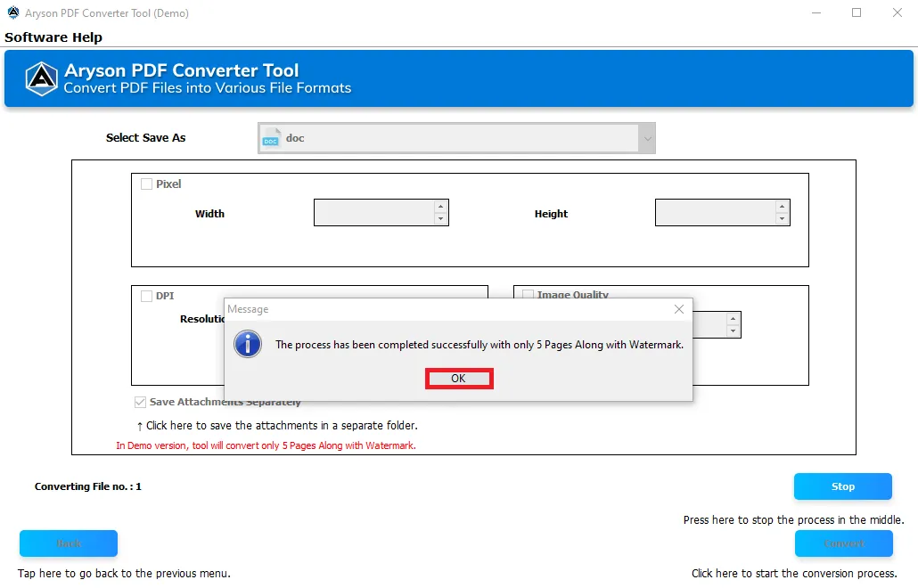This screenshot has width=918, height=588.
Task: Close the Aryson PDF Converter window
Action: (x=897, y=12)
